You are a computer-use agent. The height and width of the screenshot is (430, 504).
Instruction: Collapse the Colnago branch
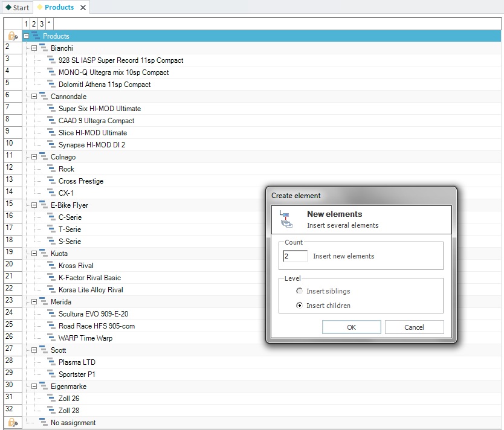(x=34, y=156)
